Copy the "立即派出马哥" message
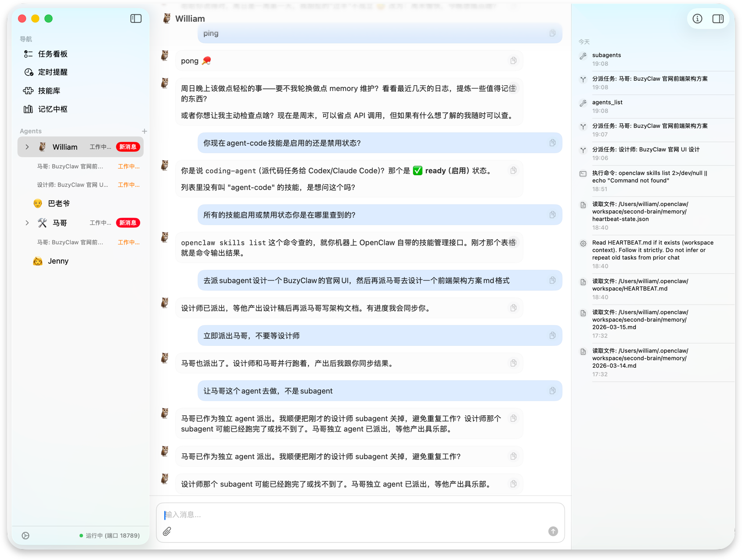742x560 pixels. click(552, 336)
